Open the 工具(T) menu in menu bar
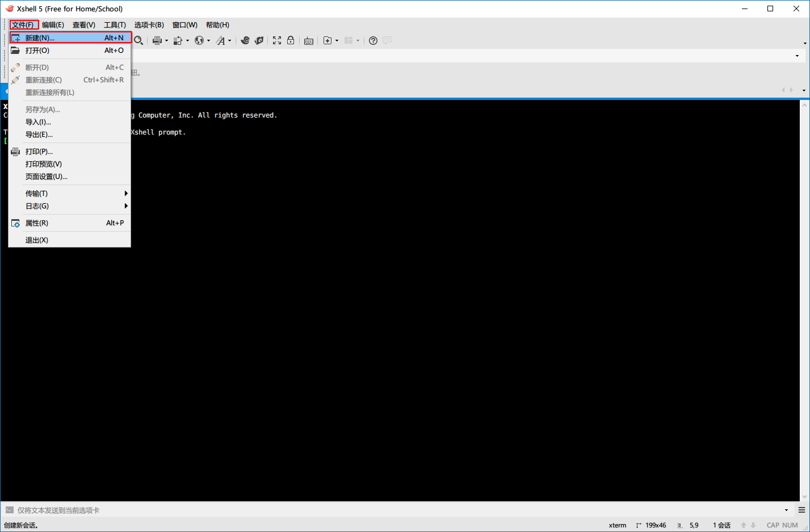The height and width of the screenshot is (532, 810). (x=115, y=25)
